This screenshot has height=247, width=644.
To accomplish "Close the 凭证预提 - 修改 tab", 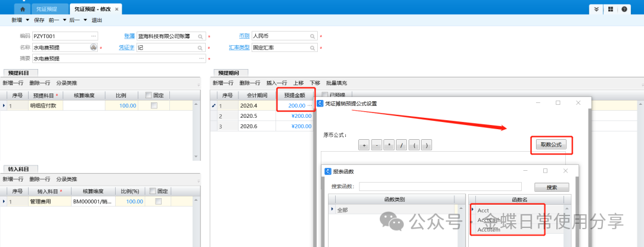I will [116, 10].
